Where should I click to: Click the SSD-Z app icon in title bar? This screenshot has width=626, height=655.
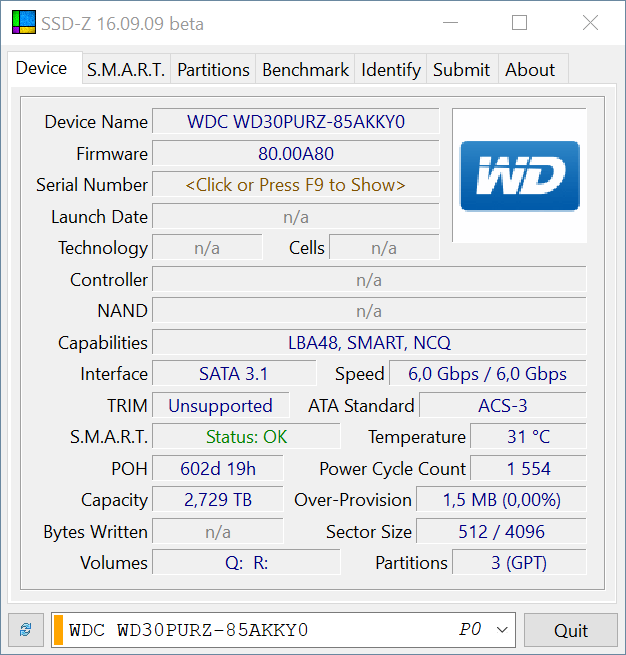(24, 22)
